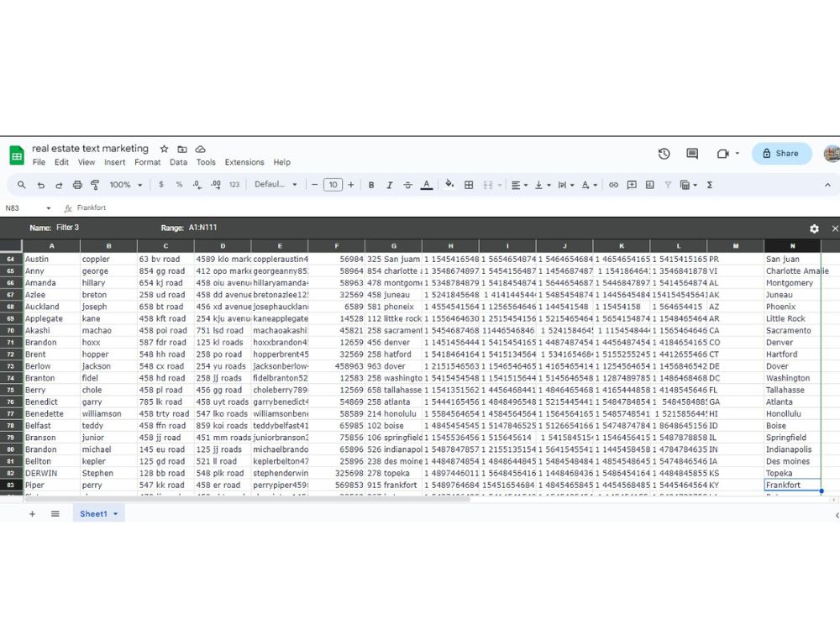Redo the last action
The height and width of the screenshot is (630, 840).
click(59, 185)
